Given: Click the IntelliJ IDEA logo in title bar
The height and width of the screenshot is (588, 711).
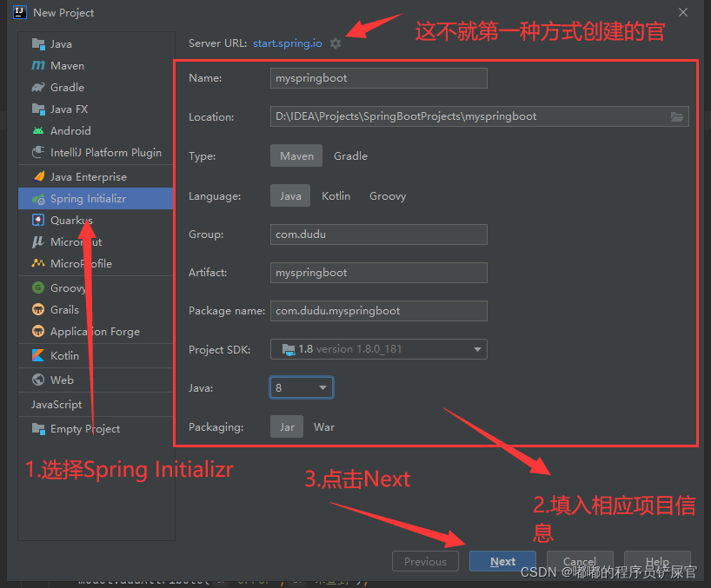Looking at the screenshot, I should (x=19, y=12).
